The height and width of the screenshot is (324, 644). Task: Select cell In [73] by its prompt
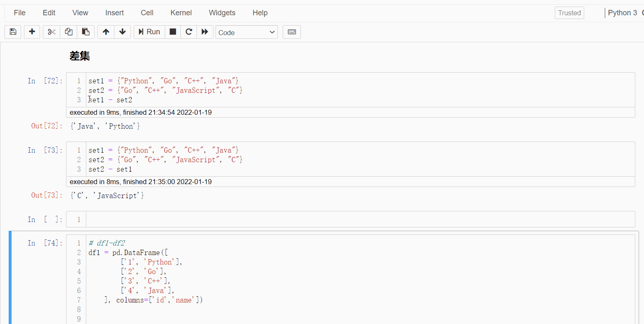pyautogui.click(x=45, y=150)
